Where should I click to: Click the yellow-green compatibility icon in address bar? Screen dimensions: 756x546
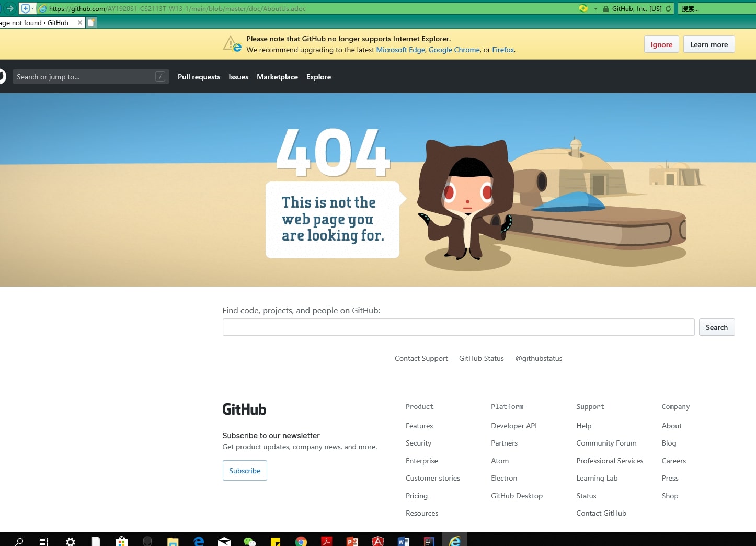coord(583,8)
